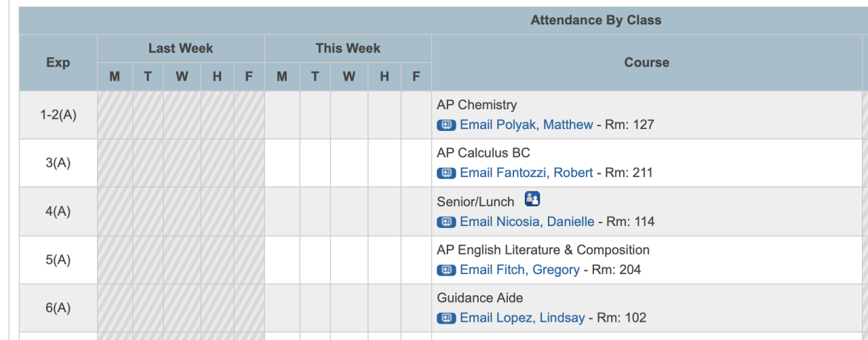Select the 1-2(A) period cell

[58, 115]
